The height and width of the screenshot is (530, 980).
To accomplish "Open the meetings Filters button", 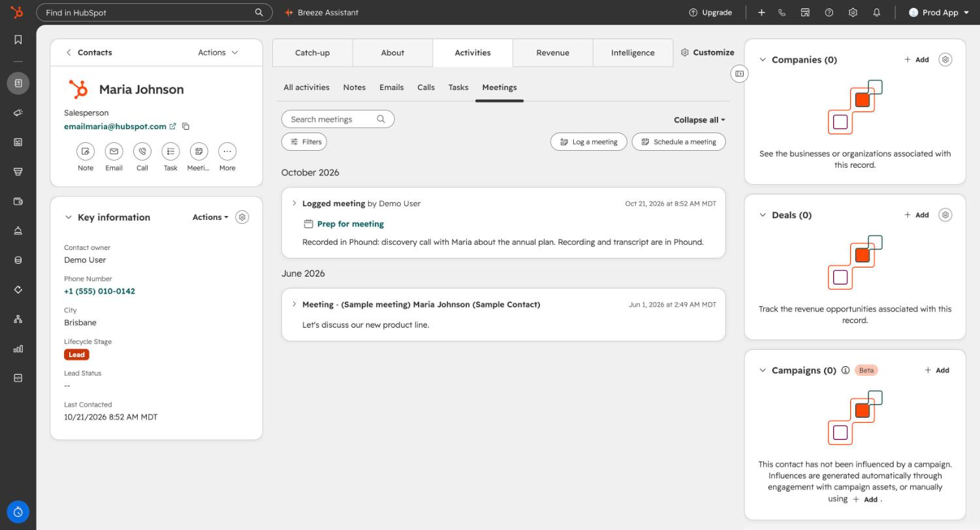I will [x=304, y=142].
